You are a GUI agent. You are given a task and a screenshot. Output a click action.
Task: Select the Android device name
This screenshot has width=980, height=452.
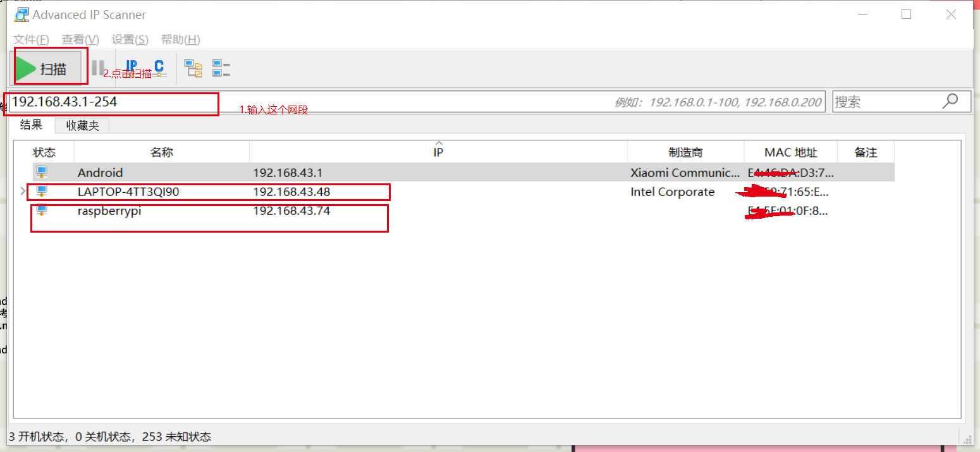[x=100, y=173]
